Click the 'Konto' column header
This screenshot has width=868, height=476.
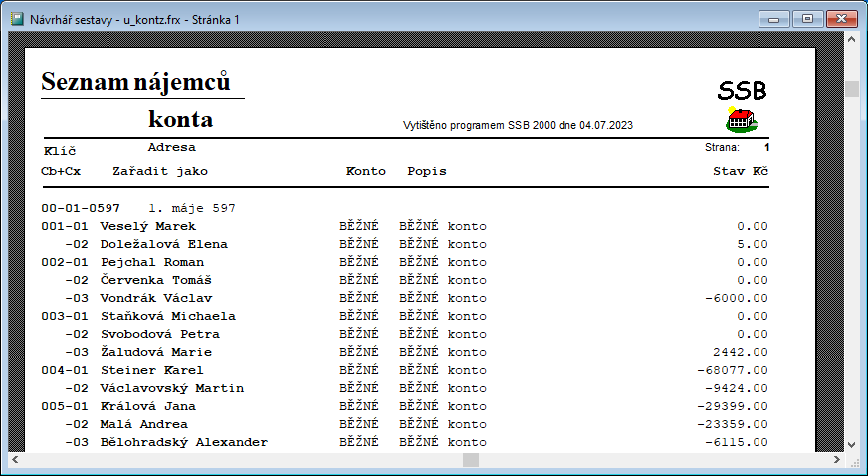365,171
